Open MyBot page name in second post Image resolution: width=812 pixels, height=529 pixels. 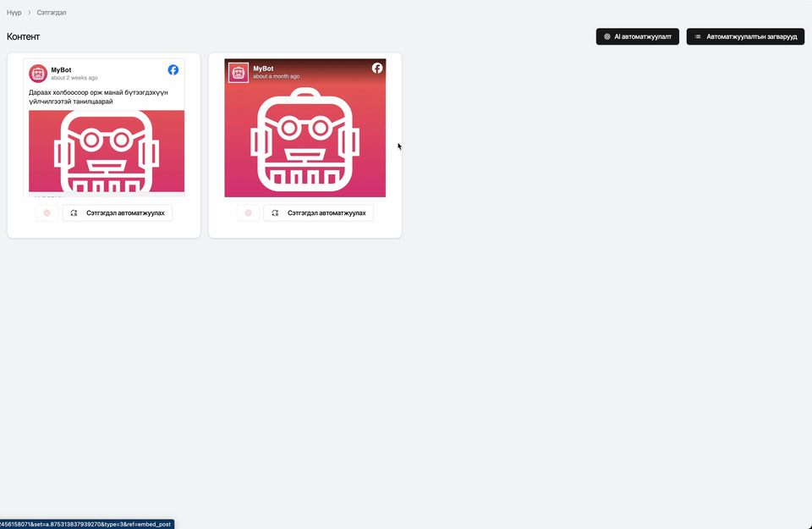point(263,69)
